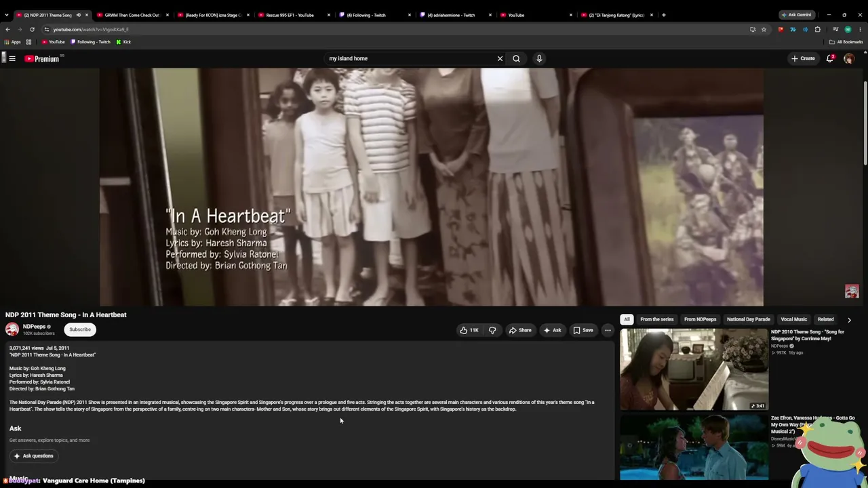868x488 pixels.
Task: Open media controls icon in toolbar
Action: (835, 30)
